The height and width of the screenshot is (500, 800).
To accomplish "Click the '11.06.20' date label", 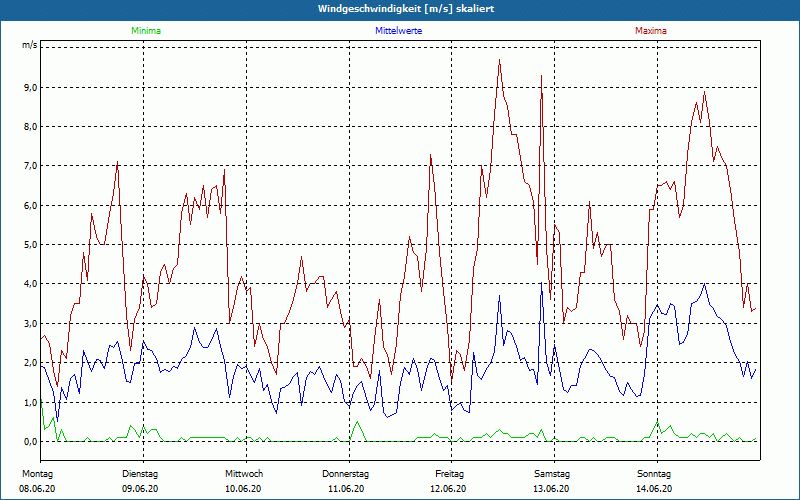I will coord(346,489).
